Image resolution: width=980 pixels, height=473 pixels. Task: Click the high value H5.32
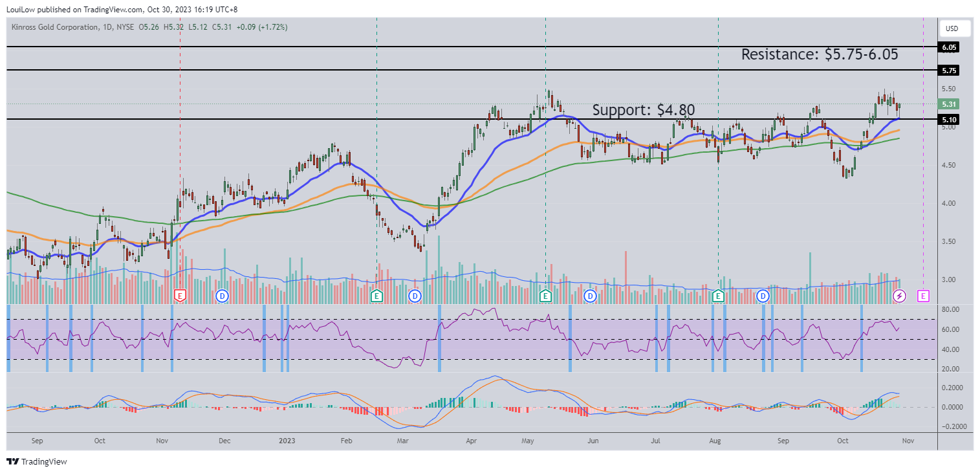pyautogui.click(x=172, y=27)
